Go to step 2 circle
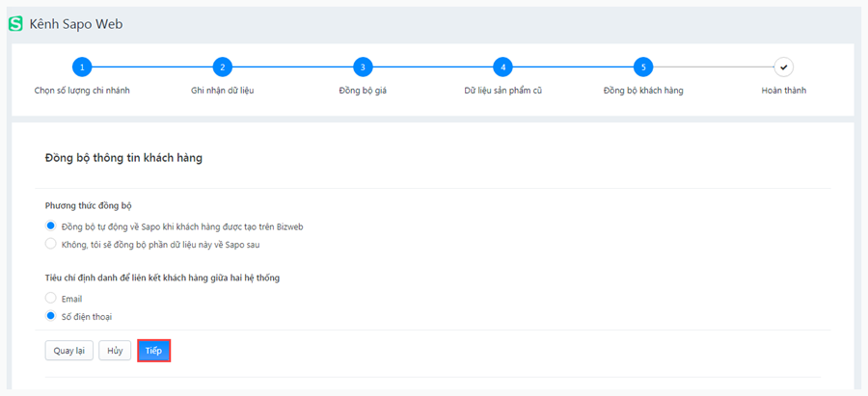The width and height of the screenshot is (868, 396). 223,67
